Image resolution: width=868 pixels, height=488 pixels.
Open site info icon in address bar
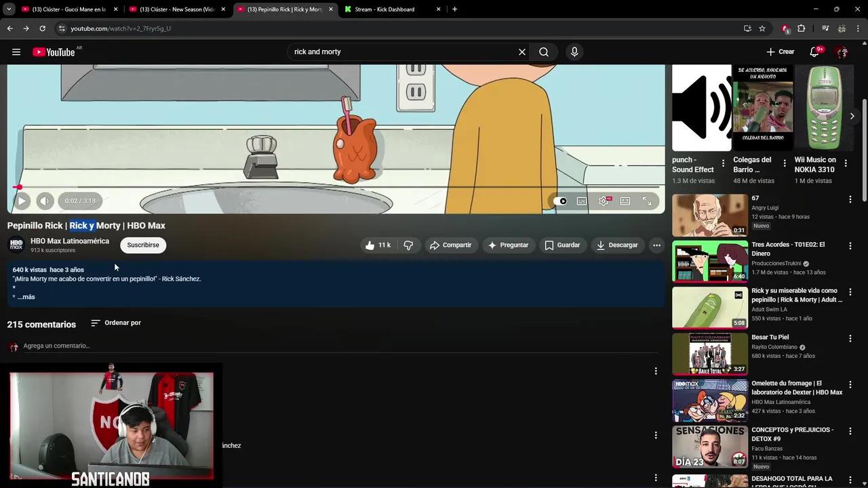click(62, 28)
